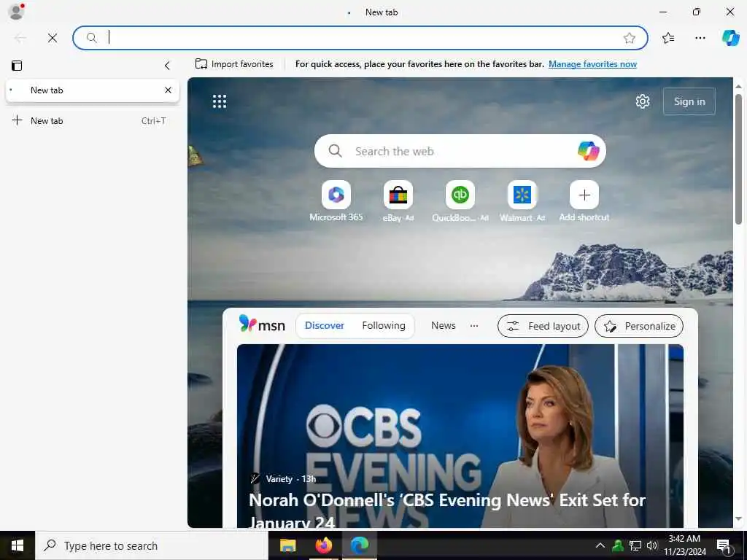
Task: Click the Personalize button
Action: coord(639,326)
